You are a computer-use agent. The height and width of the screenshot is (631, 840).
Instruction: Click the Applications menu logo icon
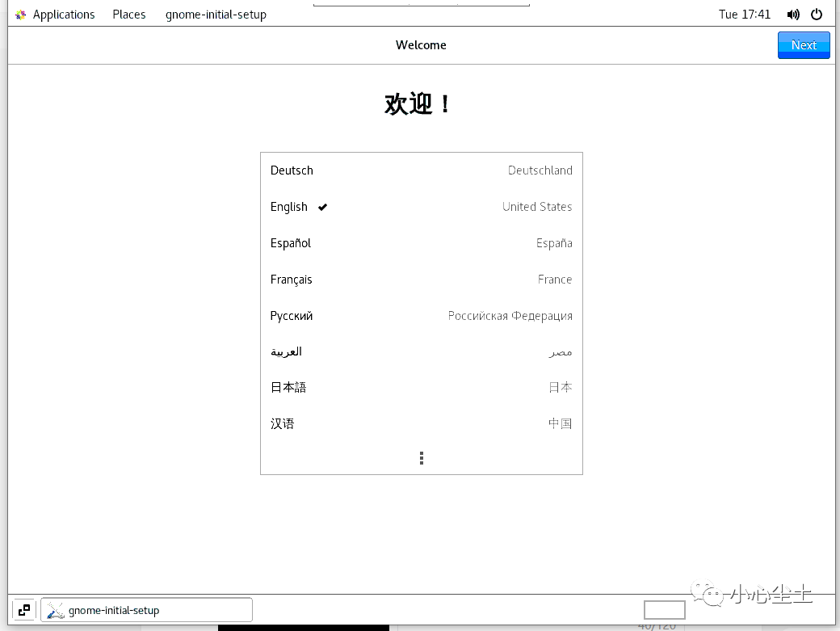point(20,15)
